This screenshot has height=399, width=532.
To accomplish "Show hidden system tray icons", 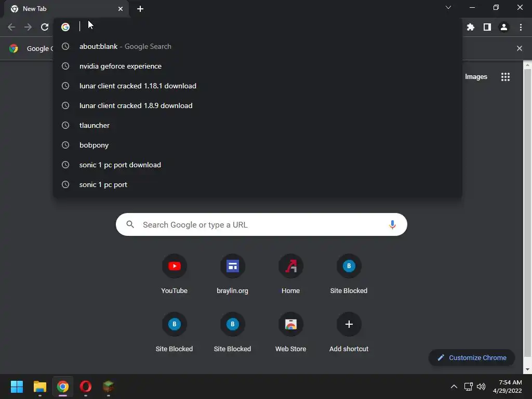I will (454, 387).
